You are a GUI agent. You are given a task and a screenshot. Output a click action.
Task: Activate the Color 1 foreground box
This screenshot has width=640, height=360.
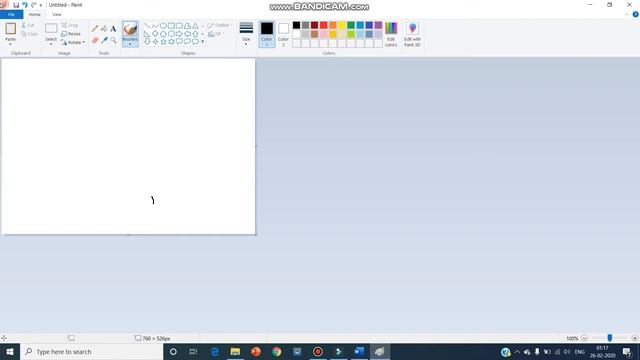[x=267, y=34]
